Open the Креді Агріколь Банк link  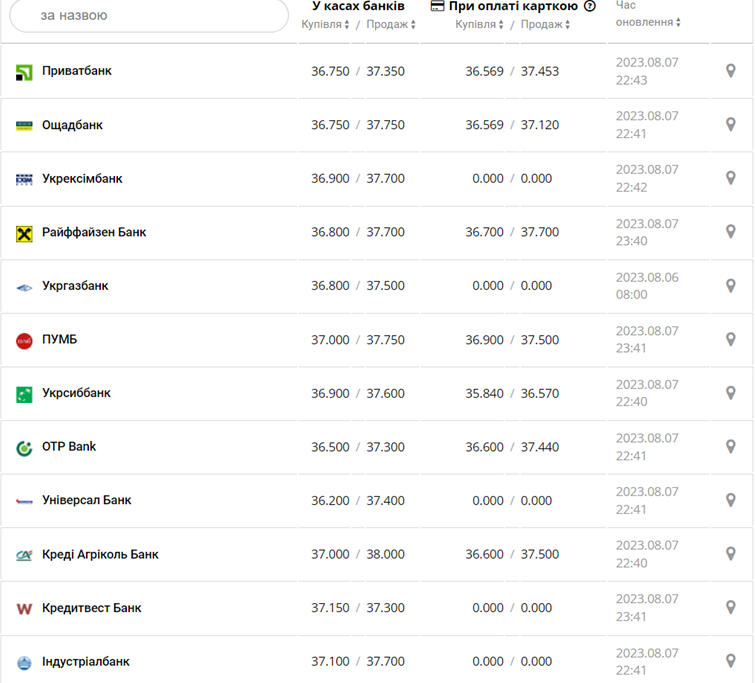tap(100, 554)
